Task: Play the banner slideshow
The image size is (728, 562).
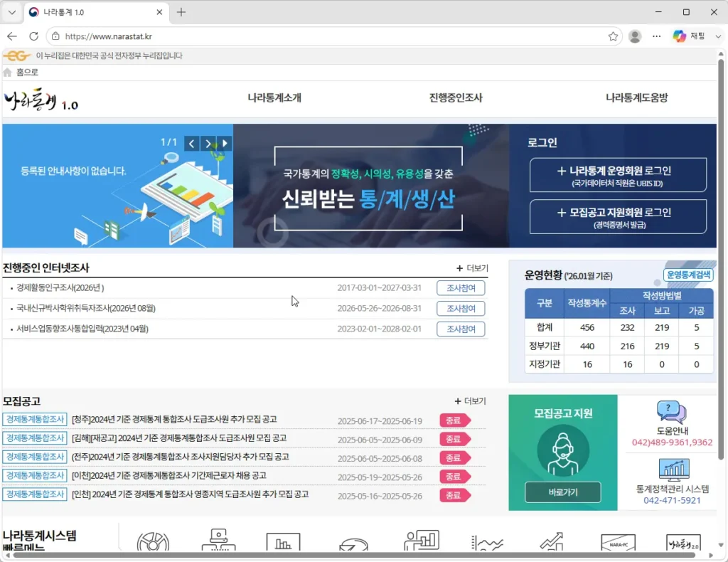Action: click(x=225, y=144)
